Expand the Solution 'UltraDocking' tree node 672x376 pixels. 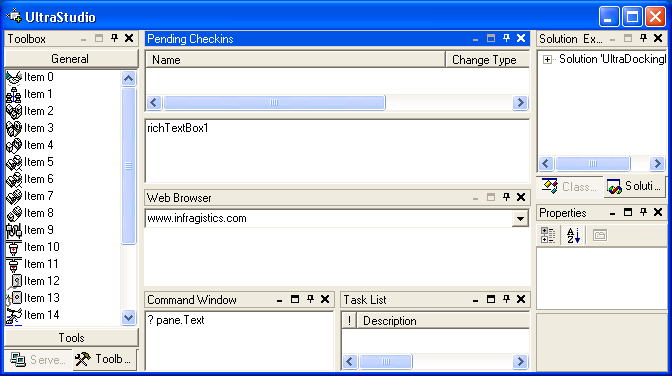[x=547, y=60]
